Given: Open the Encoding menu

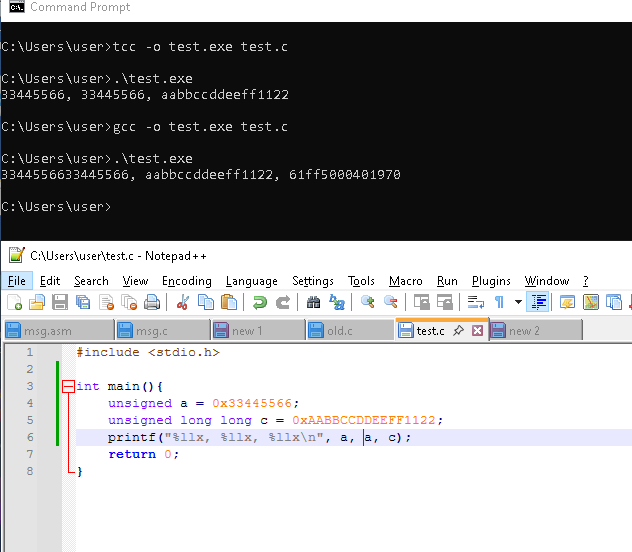Looking at the screenshot, I should coord(187,281).
